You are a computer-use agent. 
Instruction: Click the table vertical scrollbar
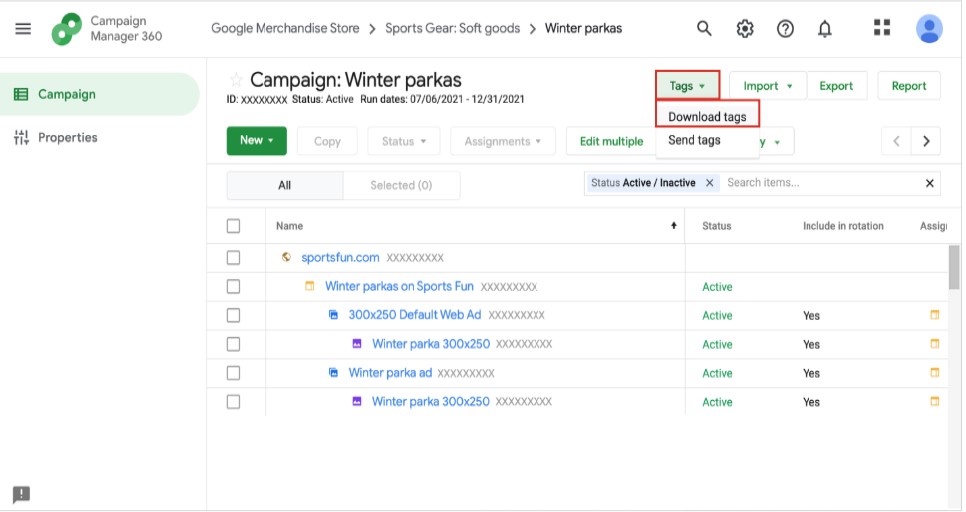pyautogui.click(x=954, y=266)
